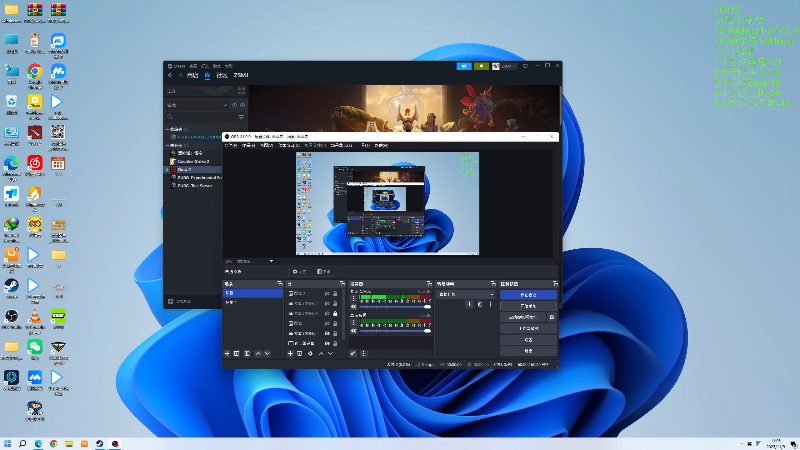Delete the scene transition using trash icon

click(480, 304)
